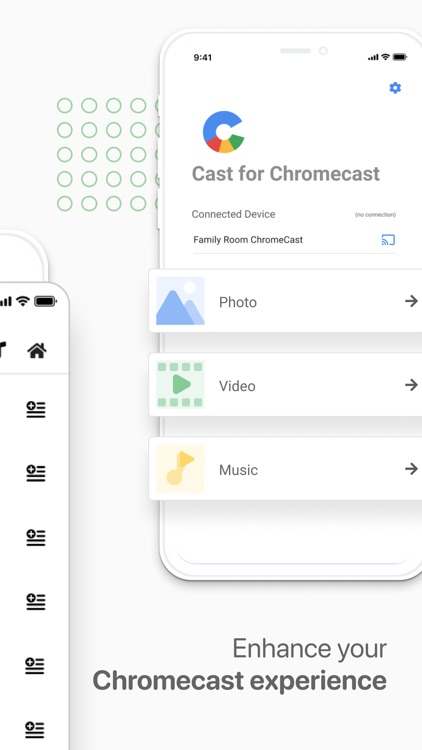Viewport: 422px width, 750px height.
Task: Tap the Wi-Fi icon on the left phone
Action: tap(22, 301)
